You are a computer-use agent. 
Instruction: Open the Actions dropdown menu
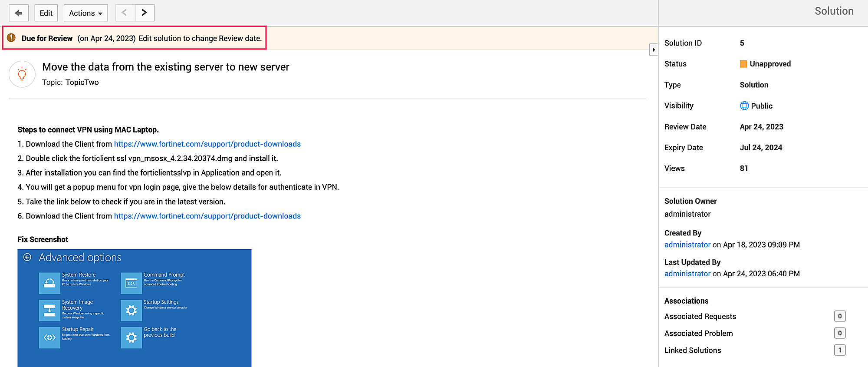(x=85, y=13)
